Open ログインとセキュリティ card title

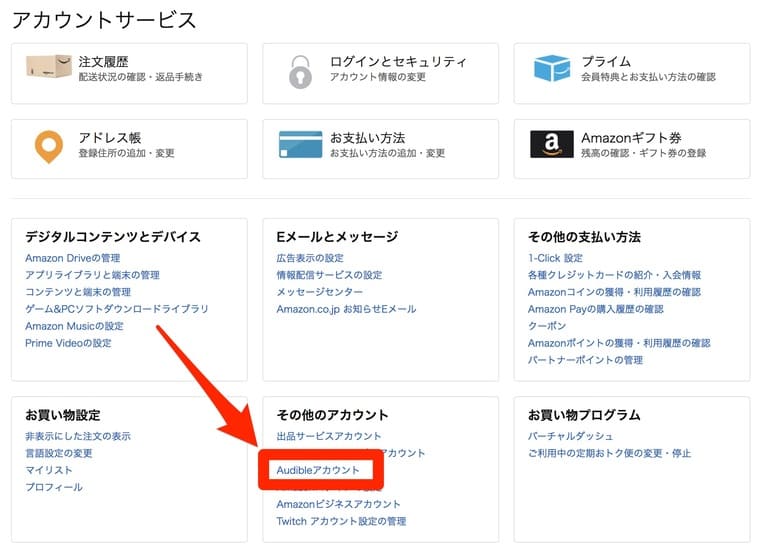[x=398, y=62]
